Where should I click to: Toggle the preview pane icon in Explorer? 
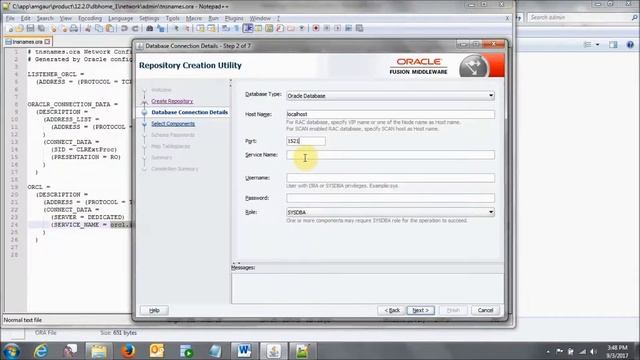tap(613, 44)
